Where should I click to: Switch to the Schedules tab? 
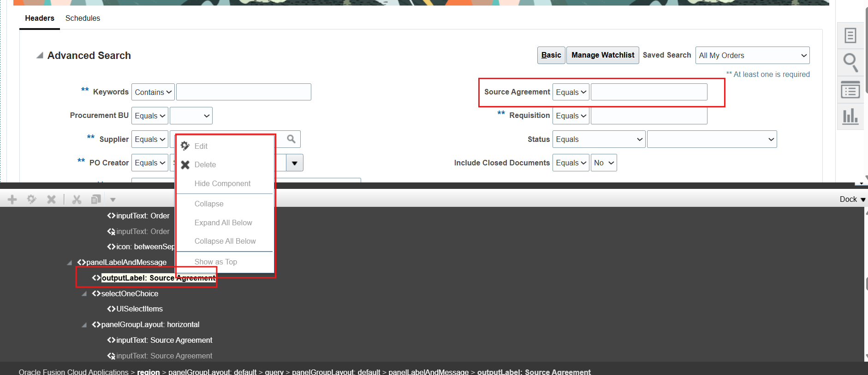click(x=83, y=18)
